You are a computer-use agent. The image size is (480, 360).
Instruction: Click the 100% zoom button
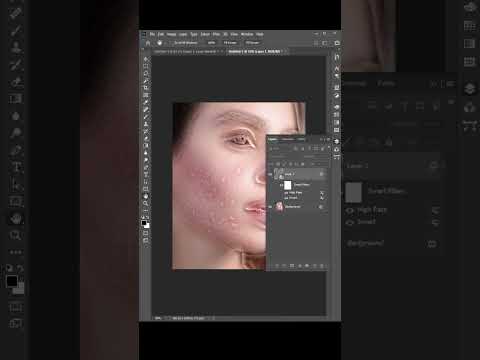(212, 43)
